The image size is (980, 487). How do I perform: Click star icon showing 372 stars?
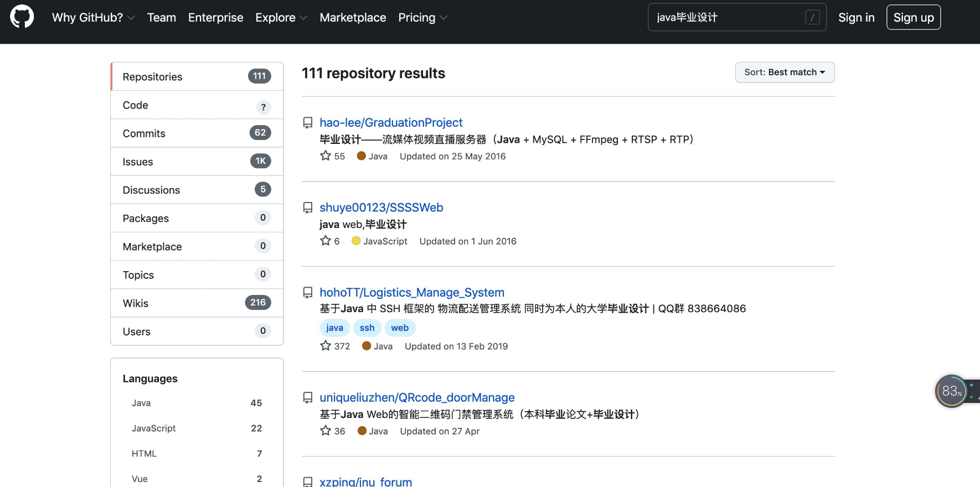[326, 345]
